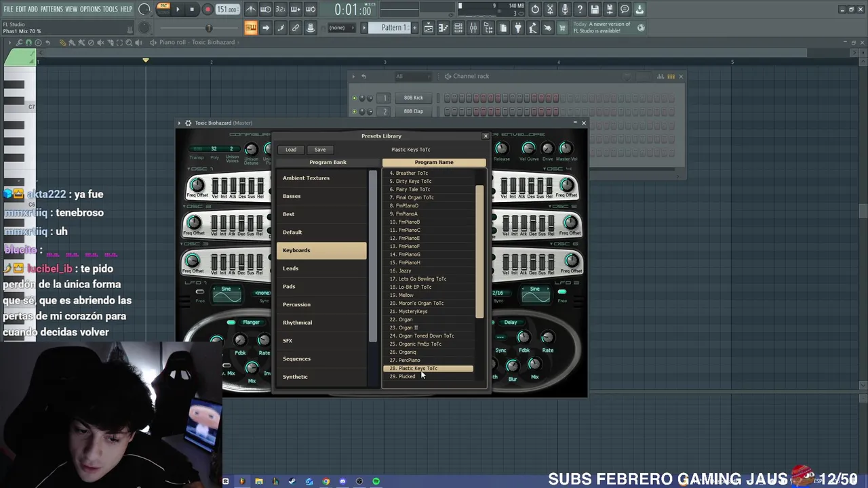The image size is (868, 488).
Task: Select the Pads program bank
Action: point(321,287)
